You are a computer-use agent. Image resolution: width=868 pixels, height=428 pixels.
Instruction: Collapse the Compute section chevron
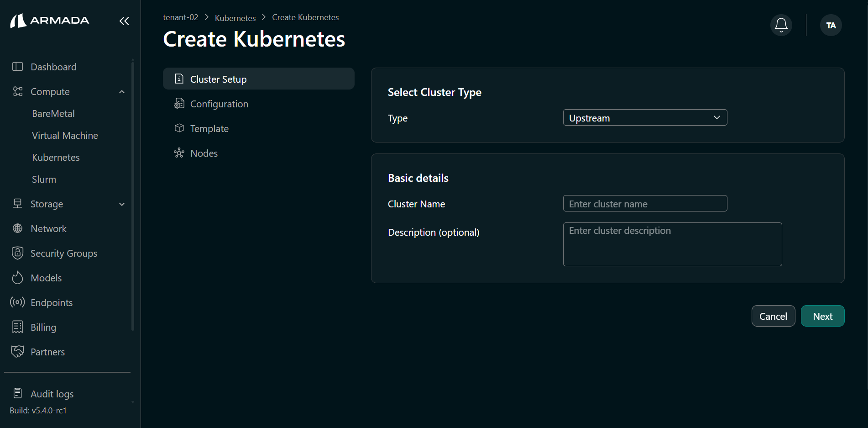click(122, 92)
